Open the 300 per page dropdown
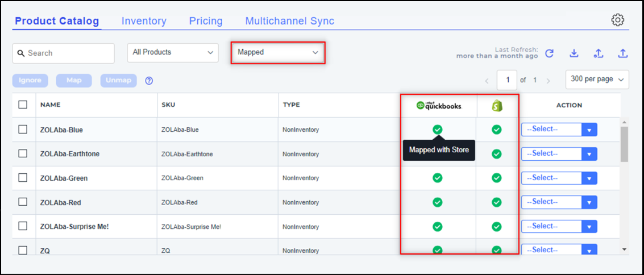 pos(597,80)
